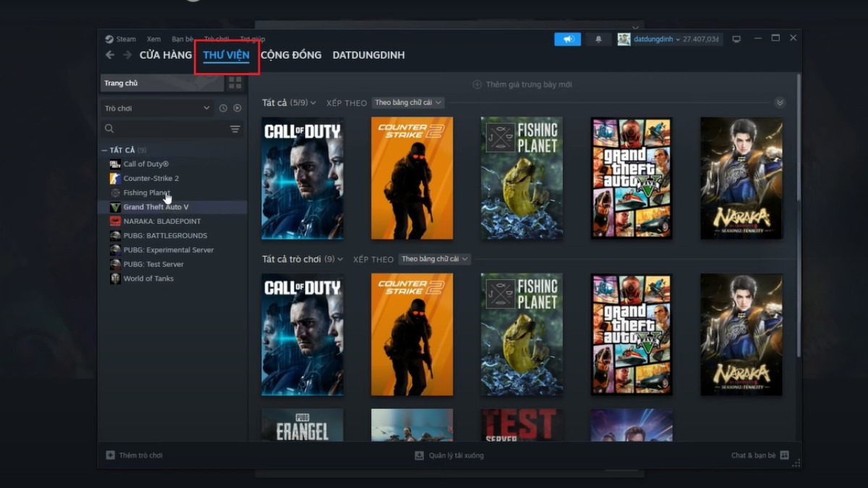Click the forward navigation arrow

point(127,55)
